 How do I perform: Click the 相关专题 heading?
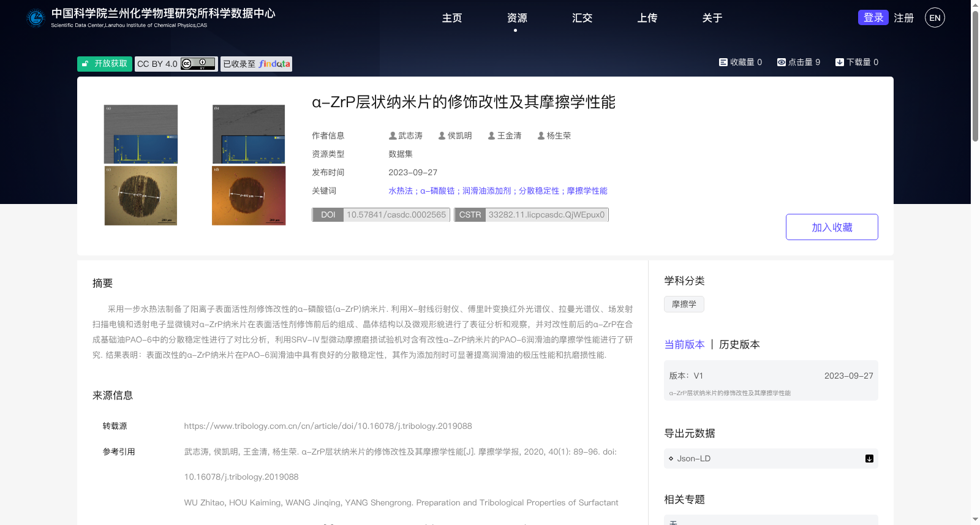pyautogui.click(x=685, y=500)
